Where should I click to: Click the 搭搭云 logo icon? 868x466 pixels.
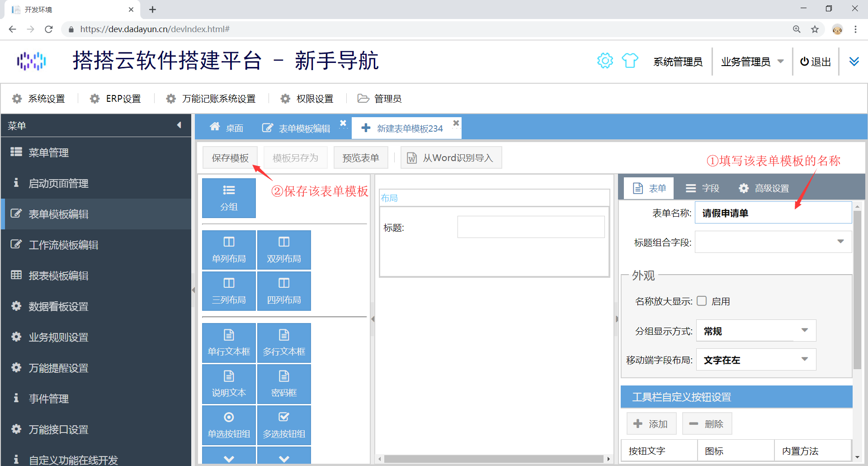tap(31, 61)
